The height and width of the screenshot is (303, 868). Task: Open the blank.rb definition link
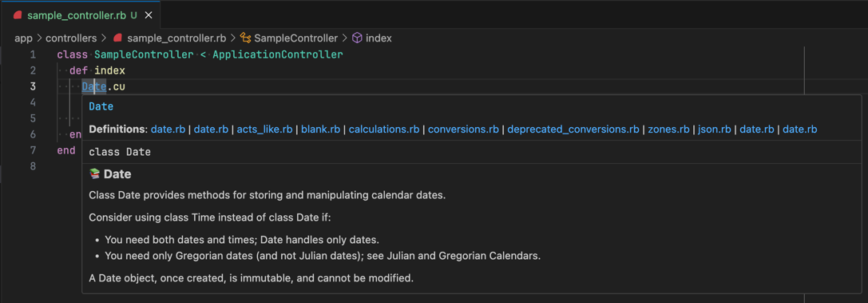pos(320,129)
